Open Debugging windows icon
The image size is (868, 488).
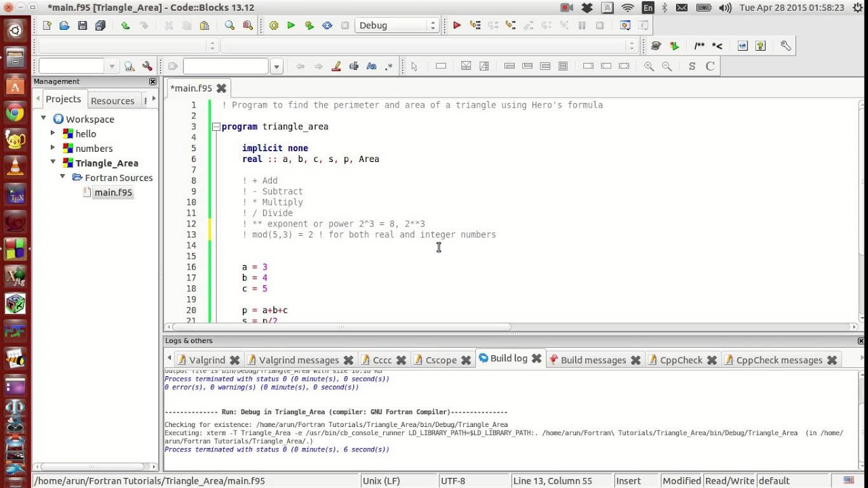(x=625, y=25)
